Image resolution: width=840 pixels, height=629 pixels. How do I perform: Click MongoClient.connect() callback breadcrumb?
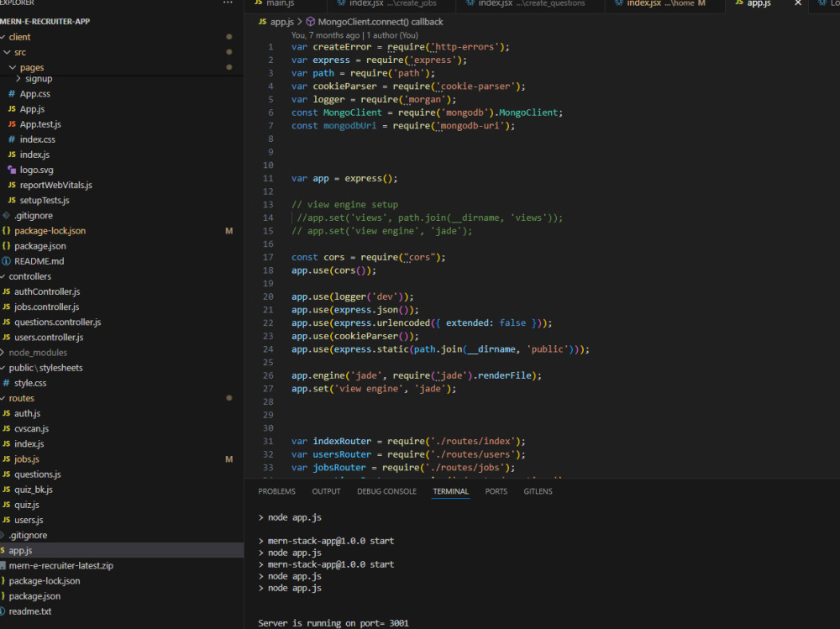click(381, 22)
